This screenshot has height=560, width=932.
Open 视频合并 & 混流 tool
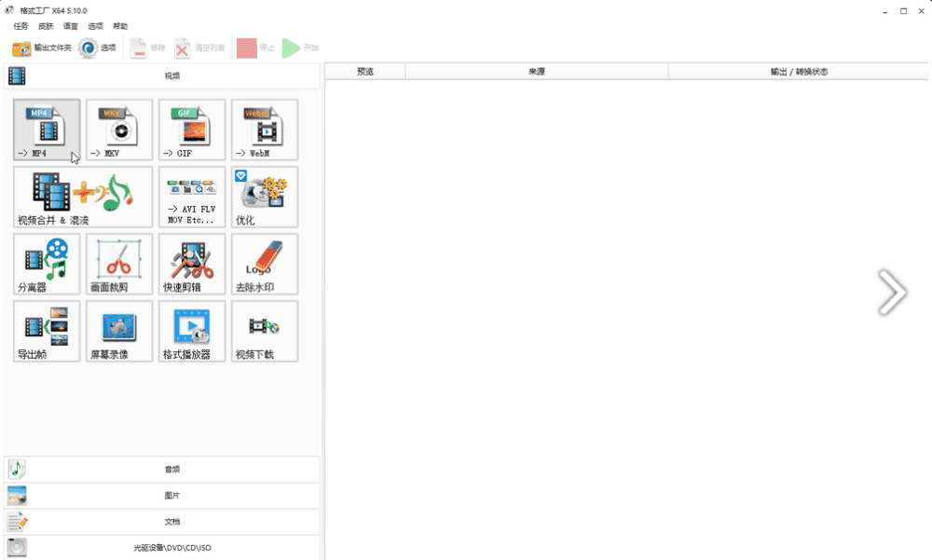(83, 197)
